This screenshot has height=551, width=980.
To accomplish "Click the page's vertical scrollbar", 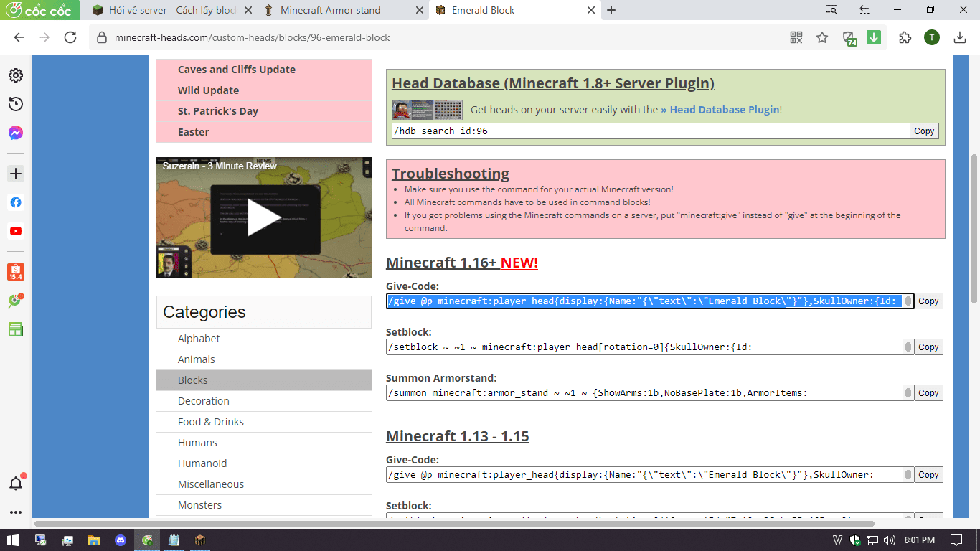I will [974, 228].
